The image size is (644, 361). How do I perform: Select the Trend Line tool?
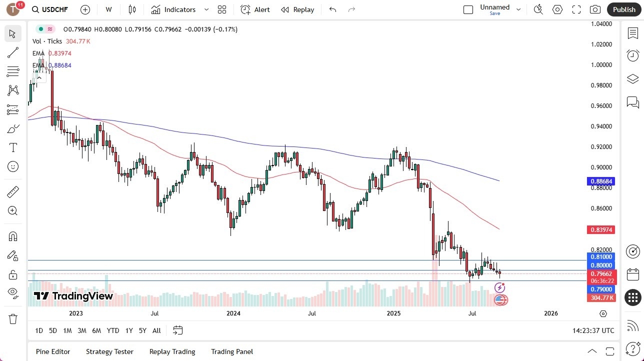click(12, 52)
